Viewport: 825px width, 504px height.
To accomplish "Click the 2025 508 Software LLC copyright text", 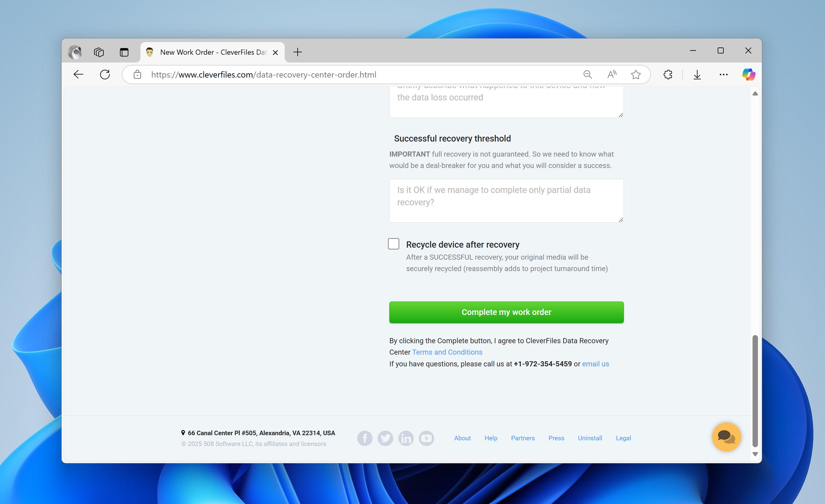I will [x=253, y=444].
